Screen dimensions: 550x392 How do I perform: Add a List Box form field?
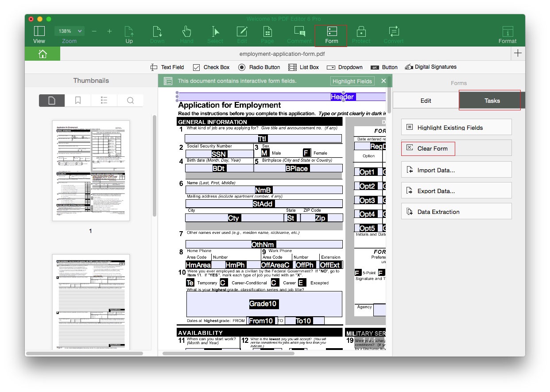tap(303, 67)
